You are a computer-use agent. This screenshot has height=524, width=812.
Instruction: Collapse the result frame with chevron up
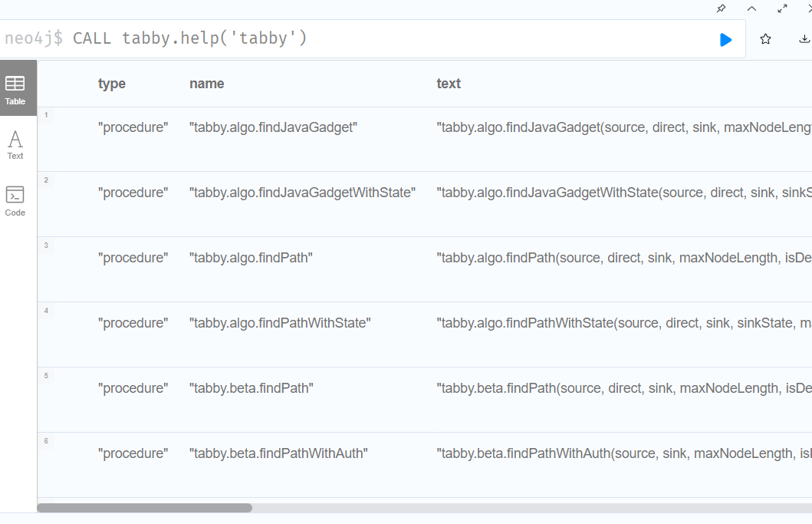pyautogui.click(x=752, y=8)
